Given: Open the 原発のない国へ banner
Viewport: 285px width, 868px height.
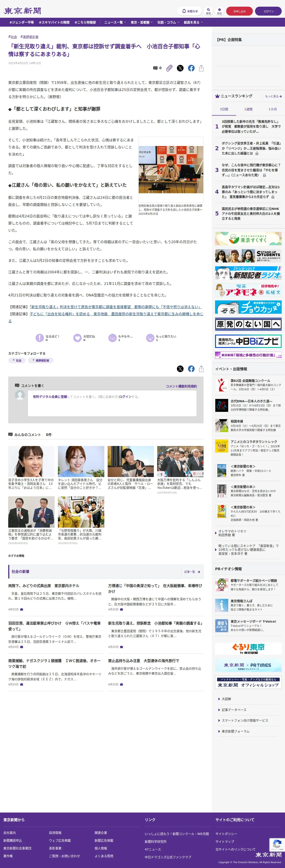Looking at the screenshot, I should click(x=248, y=324).
